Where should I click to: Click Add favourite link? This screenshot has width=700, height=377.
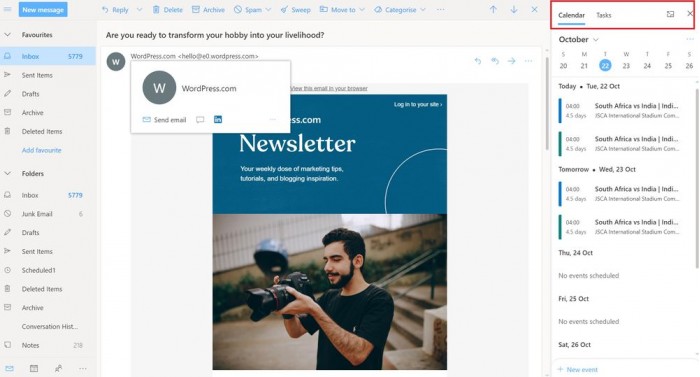42,150
